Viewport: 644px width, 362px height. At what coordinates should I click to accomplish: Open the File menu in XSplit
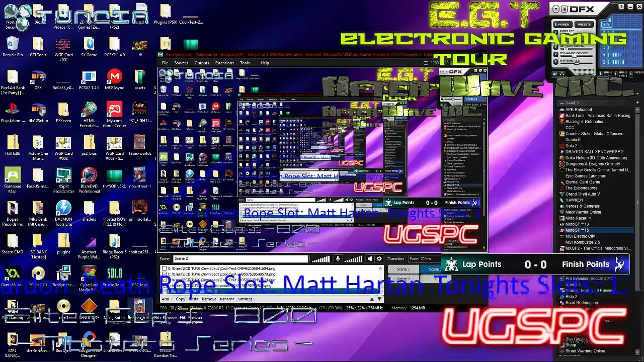[165, 63]
